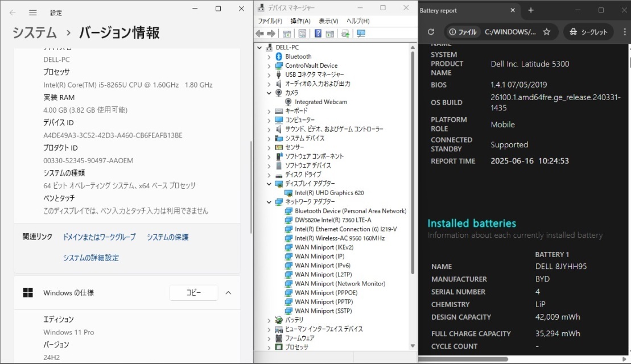Screen dimensions: 631x364
Task: Open the 表示(V) menu
Action: (328, 21)
